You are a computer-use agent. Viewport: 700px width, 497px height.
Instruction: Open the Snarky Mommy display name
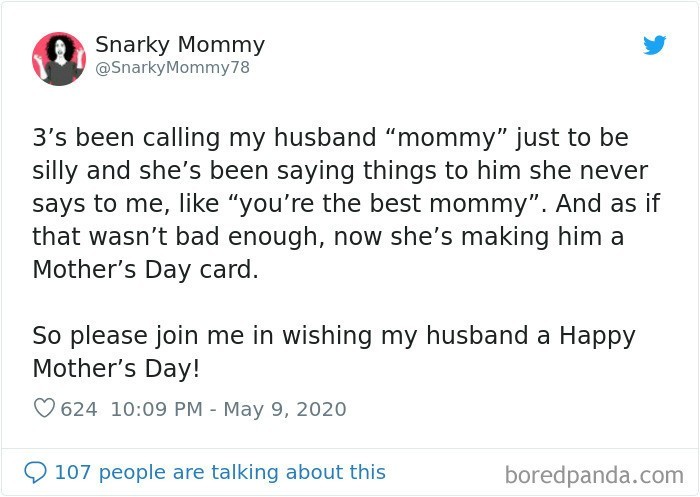click(x=180, y=45)
